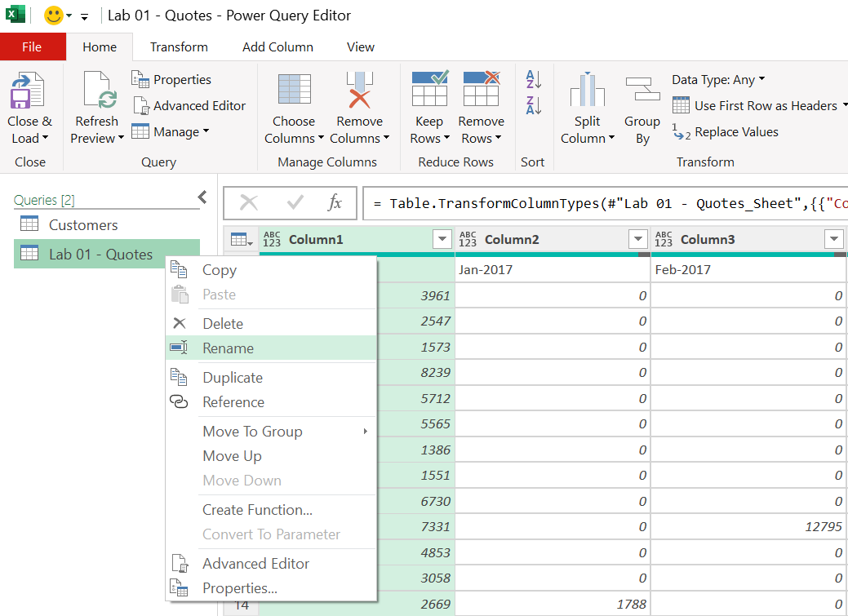Viewport: 848px width, 616px height.
Task: Open Advanced Editor from the ribbon
Action: pyautogui.click(x=189, y=105)
